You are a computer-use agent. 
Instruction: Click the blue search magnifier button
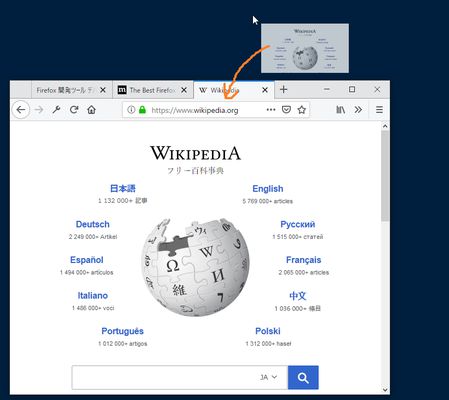tap(303, 377)
